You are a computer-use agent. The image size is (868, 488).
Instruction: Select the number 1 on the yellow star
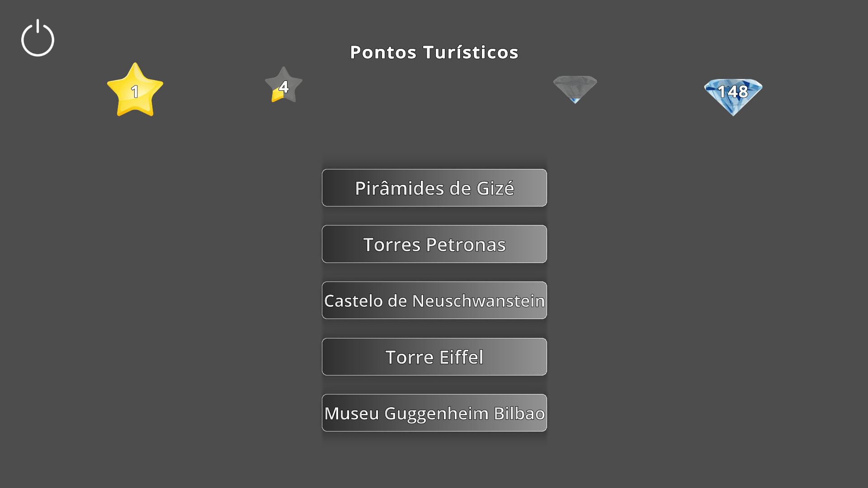pos(135,92)
